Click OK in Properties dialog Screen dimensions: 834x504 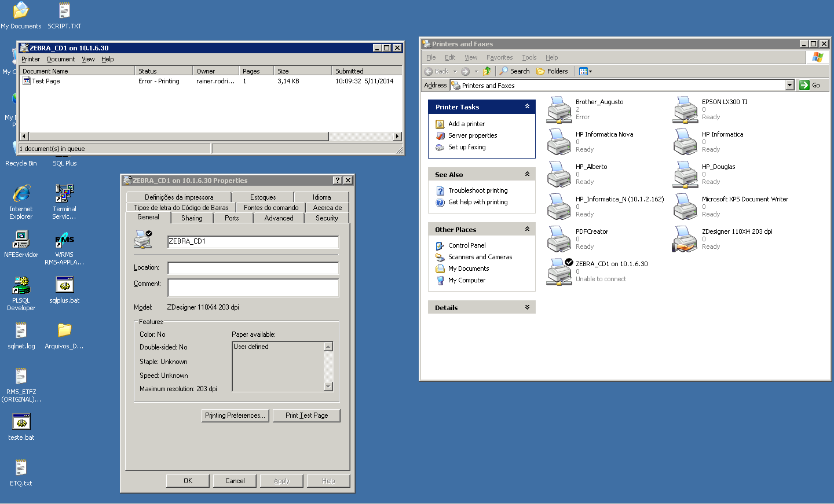[x=188, y=481]
